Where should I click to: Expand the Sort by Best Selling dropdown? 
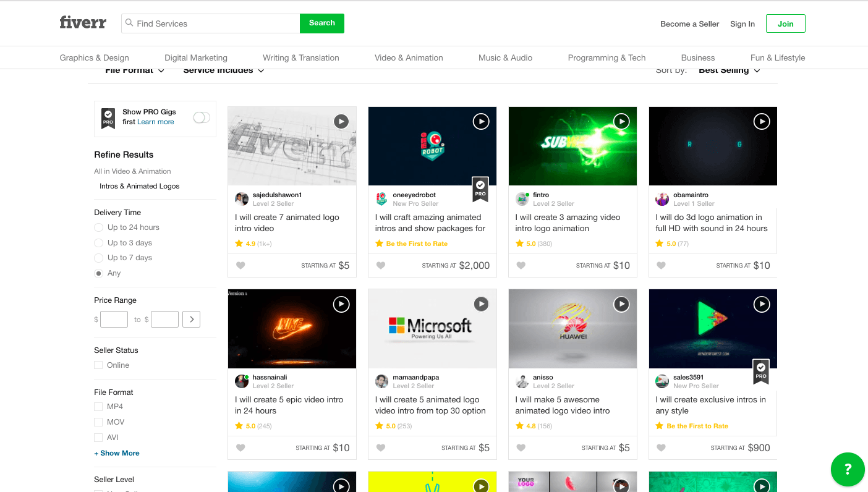point(729,71)
